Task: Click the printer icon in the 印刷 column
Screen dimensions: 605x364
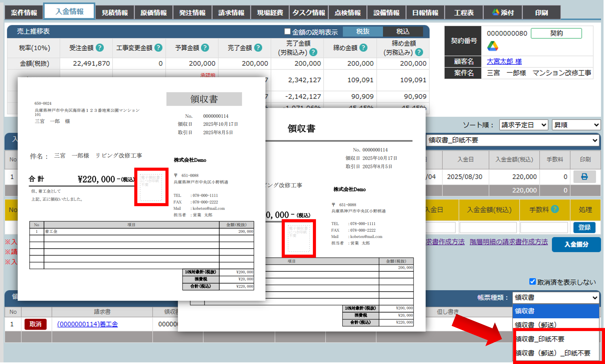Action: pyautogui.click(x=584, y=177)
